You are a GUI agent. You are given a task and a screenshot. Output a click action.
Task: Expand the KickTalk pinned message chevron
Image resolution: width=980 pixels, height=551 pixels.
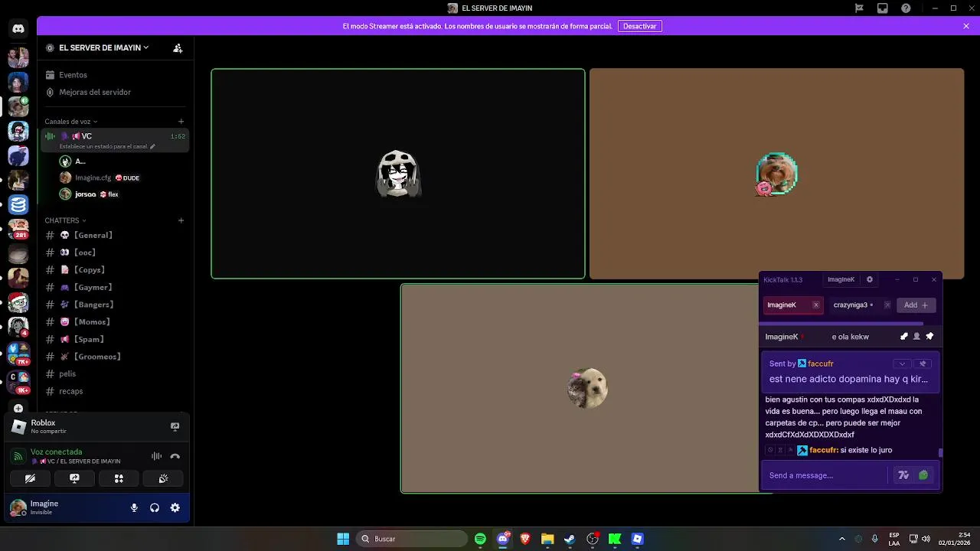pyautogui.click(x=902, y=364)
